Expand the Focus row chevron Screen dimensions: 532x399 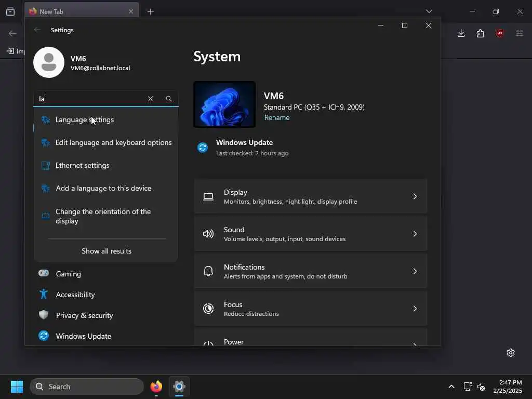click(415, 309)
